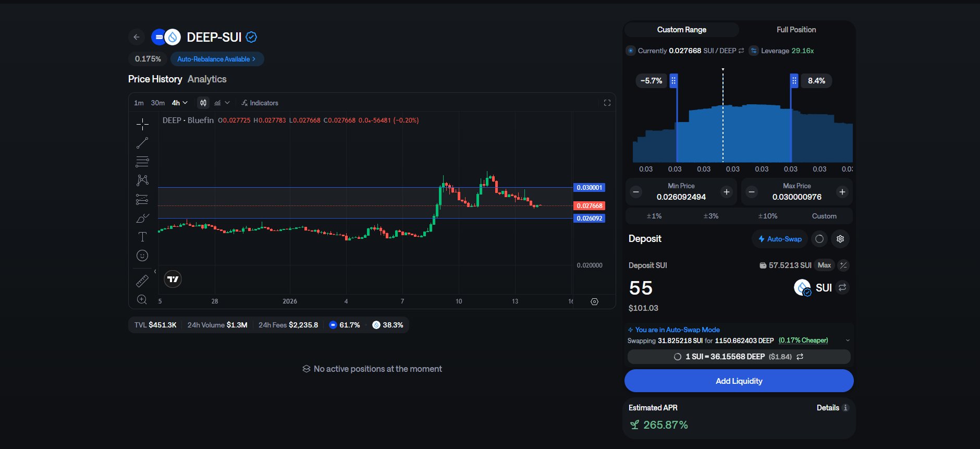Collapse the chart drawing toolbar

click(155, 271)
